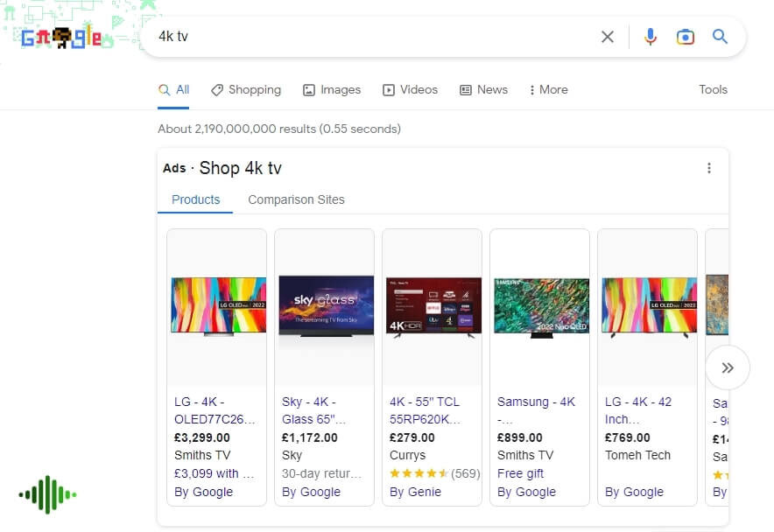This screenshot has height=532, width=774.
Task: Click the Google doodle logo
Action: click(x=61, y=36)
